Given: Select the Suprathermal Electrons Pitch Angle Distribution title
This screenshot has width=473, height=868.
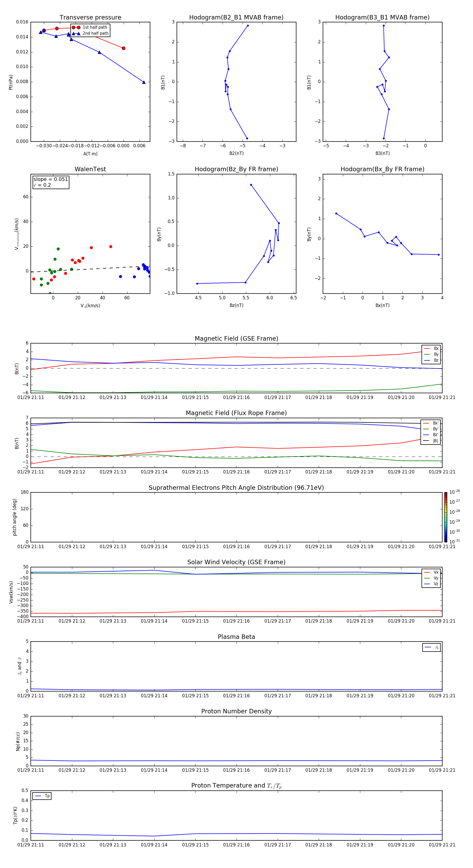Looking at the screenshot, I should pos(236,488).
